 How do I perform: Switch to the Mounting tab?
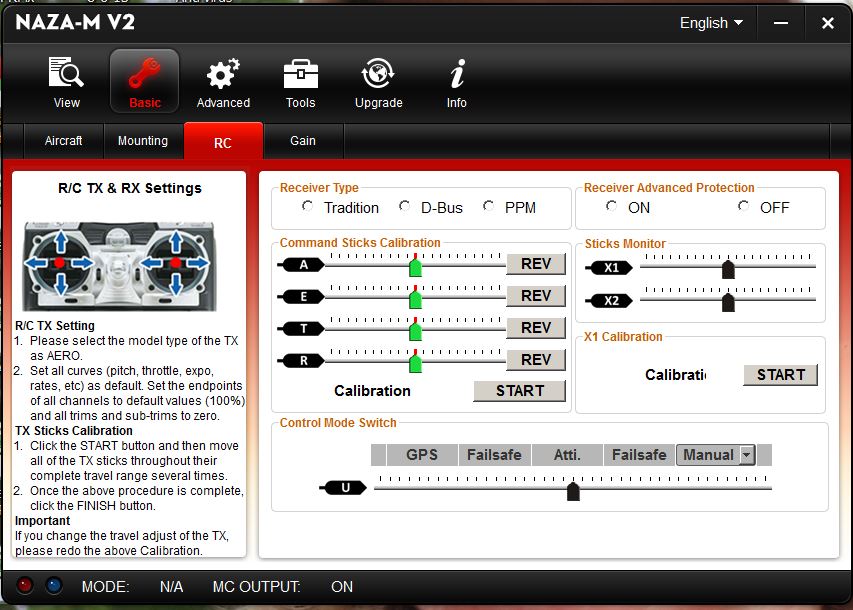pos(143,140)
